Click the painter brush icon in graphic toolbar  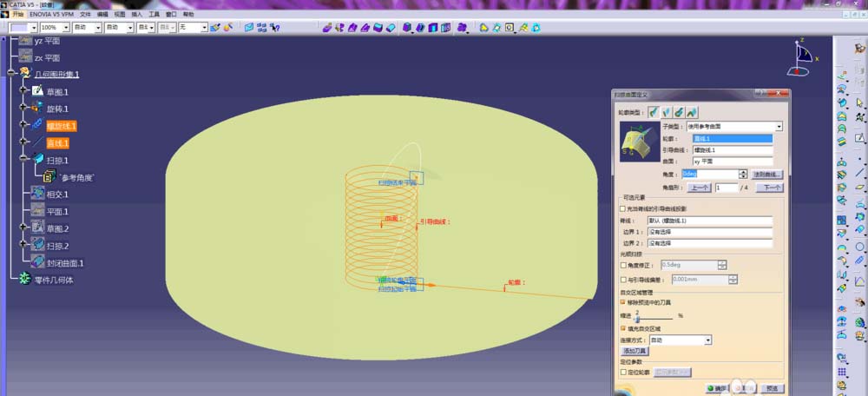[x=214, y=27]
